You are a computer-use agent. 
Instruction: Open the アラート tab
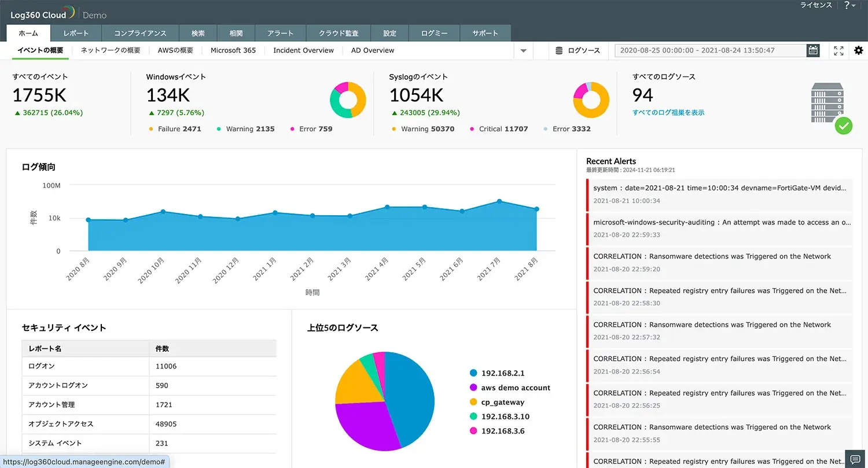click(281, 33)
